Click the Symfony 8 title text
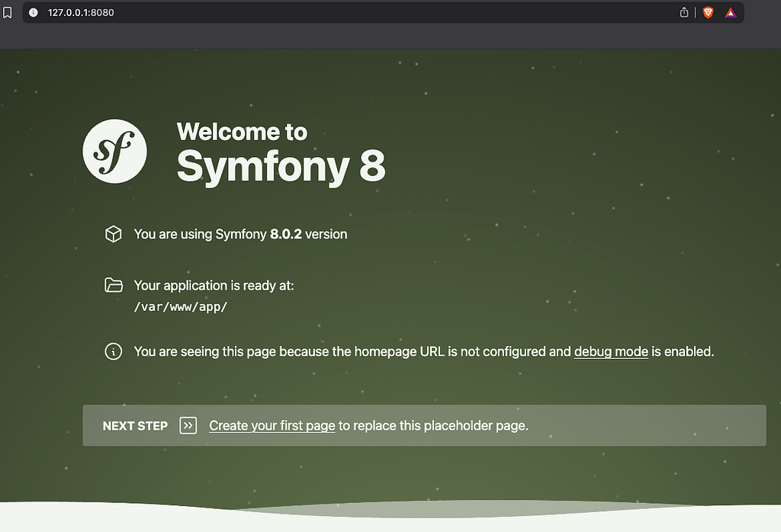The image size is (781, 532). pyautogui.click(x=281, y=167)
